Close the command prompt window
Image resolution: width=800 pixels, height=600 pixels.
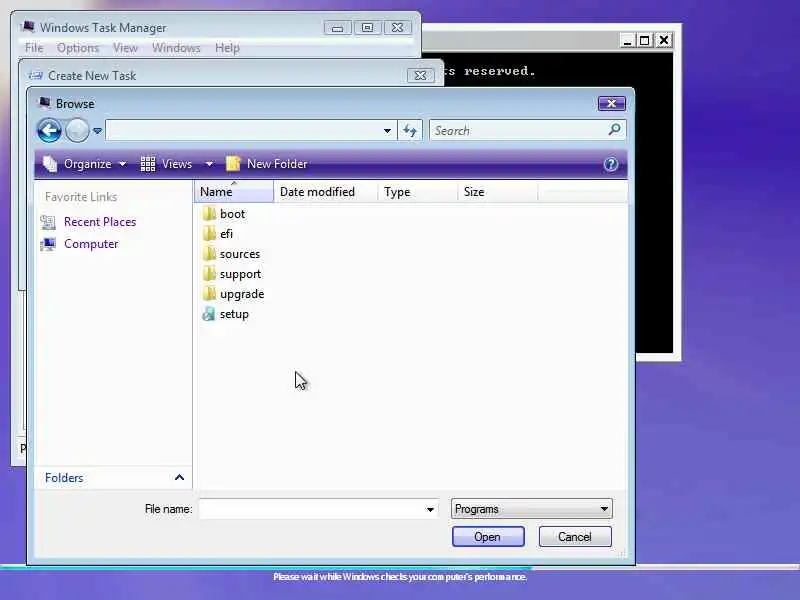click(x=664, y=40)
